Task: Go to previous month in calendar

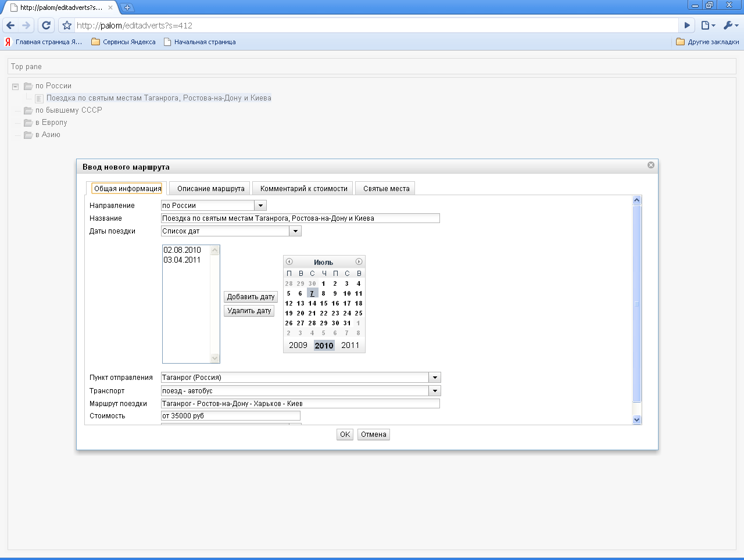Action: pos(289,262)
